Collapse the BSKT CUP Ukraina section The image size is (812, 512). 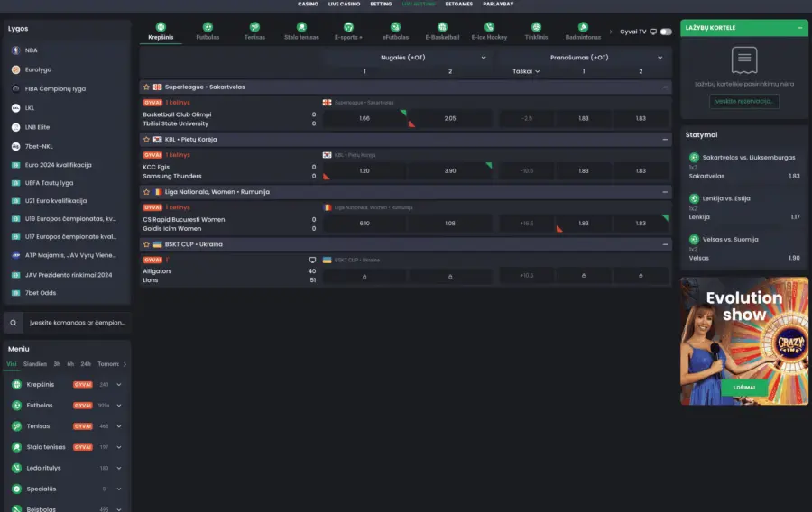(x=665, y=244)
